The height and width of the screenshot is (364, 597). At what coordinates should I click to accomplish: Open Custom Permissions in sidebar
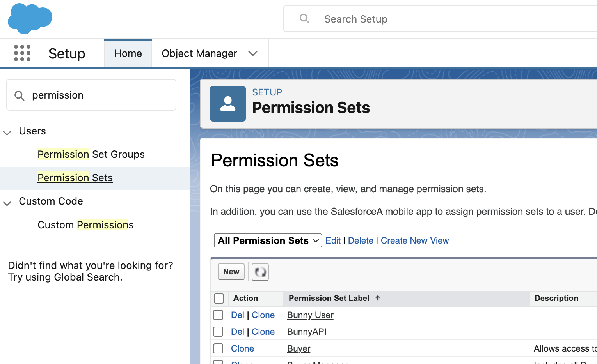pos(85,225)
